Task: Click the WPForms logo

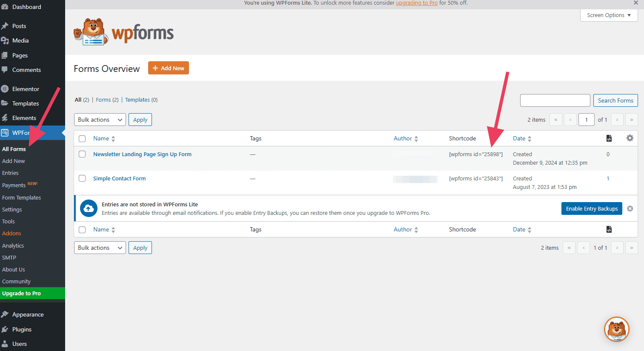Action: pos(124,32)
